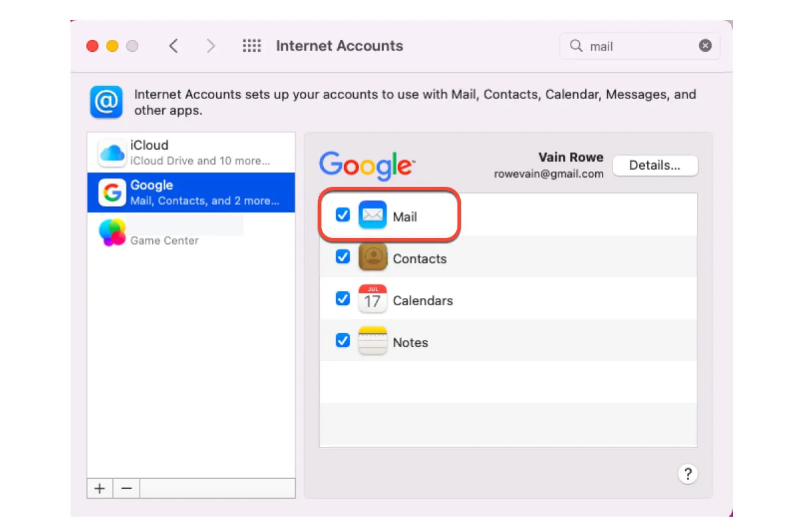Uncheck the Notes checkbox

point(342,340)
